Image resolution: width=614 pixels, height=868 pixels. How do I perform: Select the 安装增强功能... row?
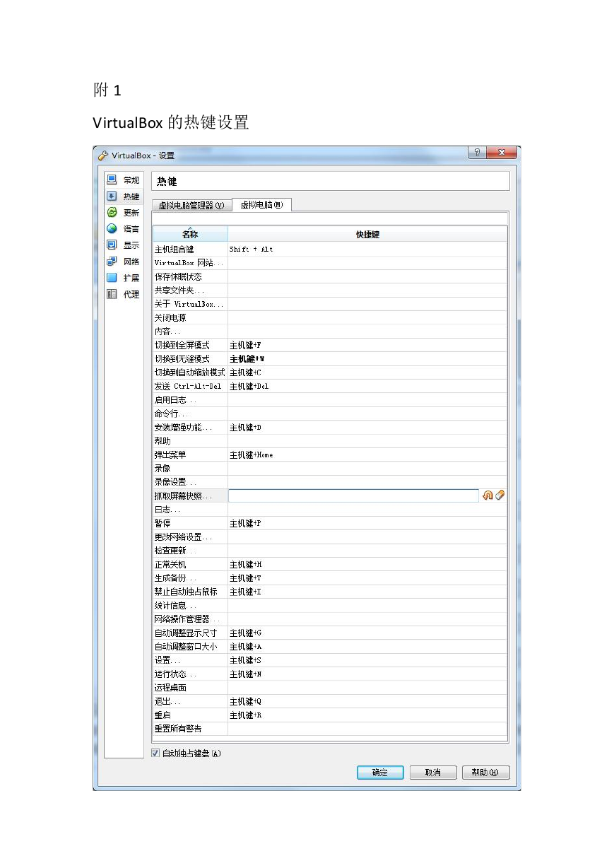click(x=330, y=427)
